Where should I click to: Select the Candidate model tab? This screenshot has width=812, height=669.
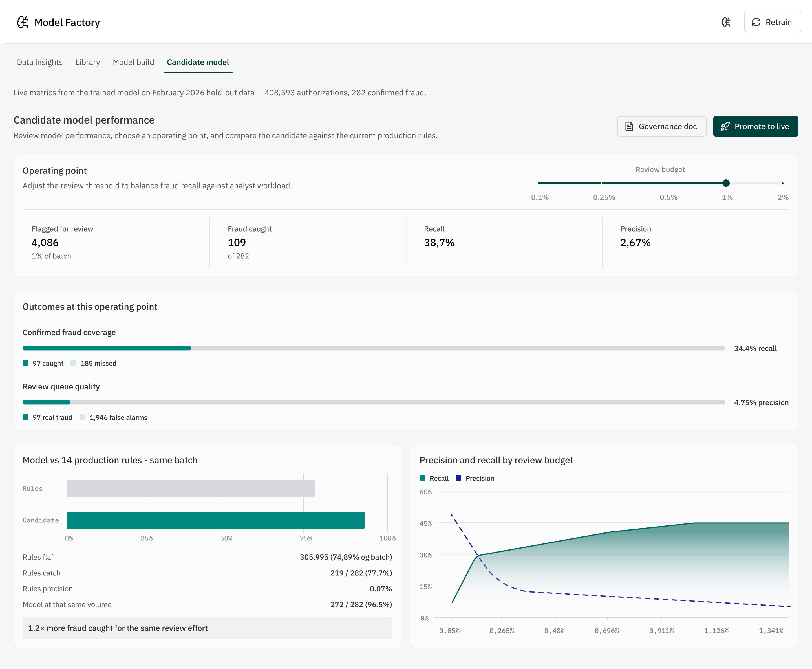pyautogui.click(x=198, y=62)
